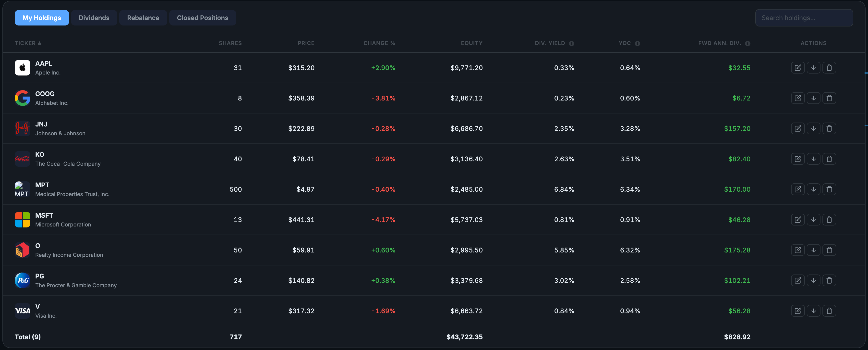Click the $43,722.35 total equity value
This screenshot has width=868, height=350.
[464, 337]
